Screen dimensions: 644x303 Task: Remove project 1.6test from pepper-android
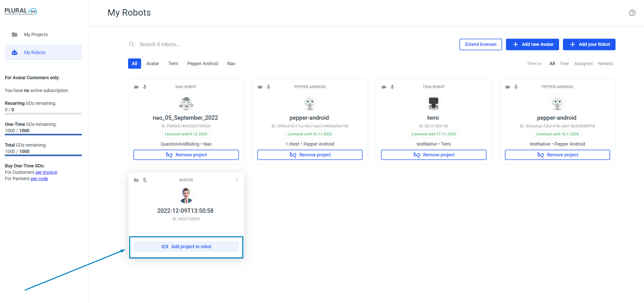(x=310, y=155)
